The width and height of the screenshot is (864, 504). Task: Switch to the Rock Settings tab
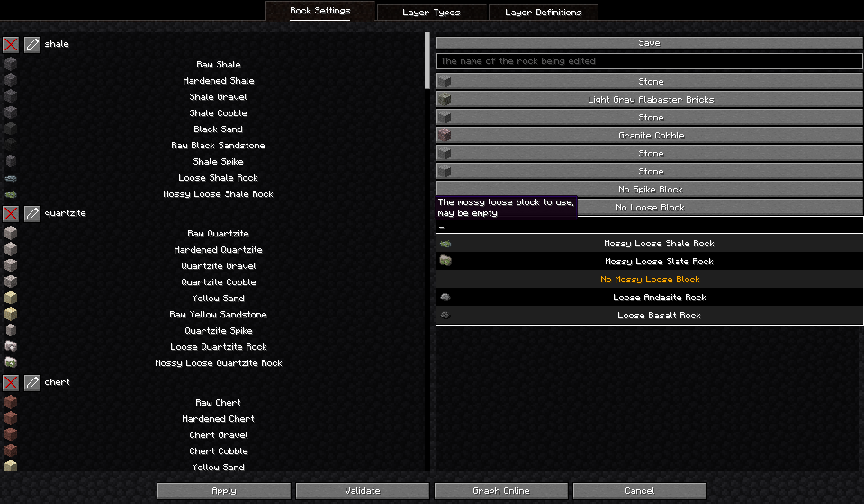(320, 11)
